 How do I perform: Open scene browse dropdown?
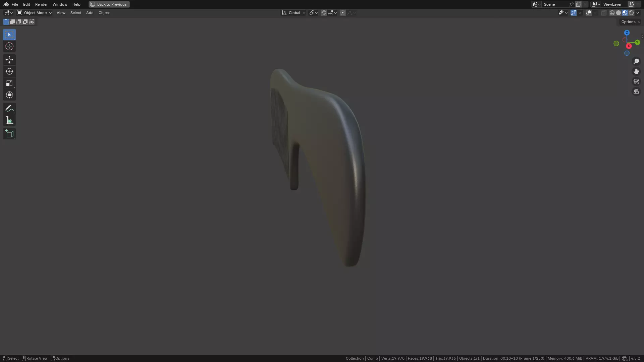[536, 4]
